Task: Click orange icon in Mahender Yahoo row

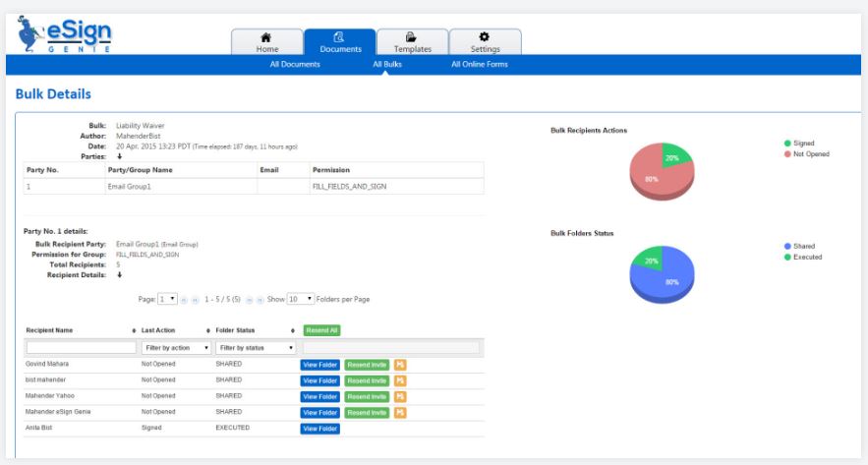Action: [x=399, y=396]
